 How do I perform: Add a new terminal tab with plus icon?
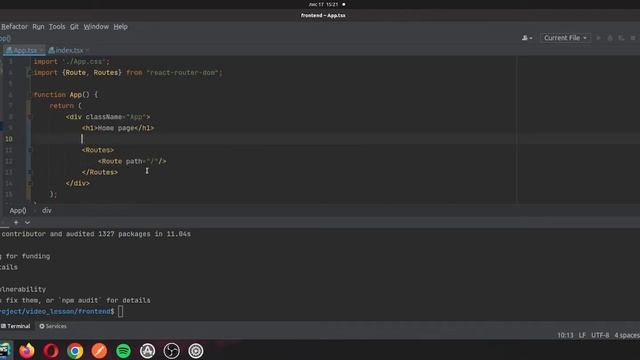(x=16, y=222)
